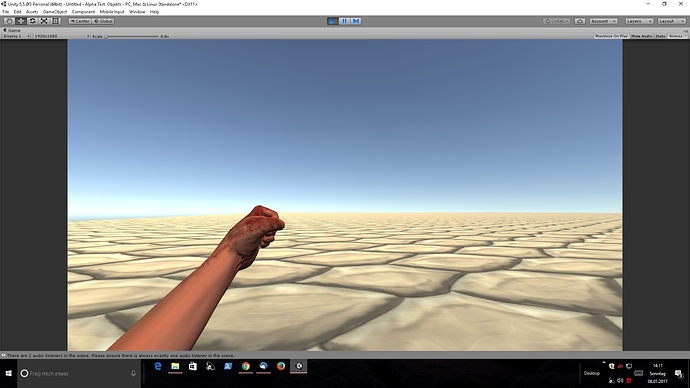Screen dimensions: 690x388
Task: Pause the running game
Action: tap(344, 21)
